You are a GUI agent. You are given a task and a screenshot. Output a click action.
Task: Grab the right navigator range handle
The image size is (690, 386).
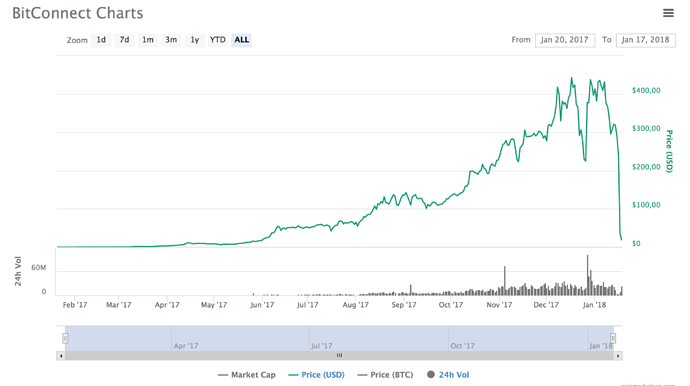(x=613, y=338)
